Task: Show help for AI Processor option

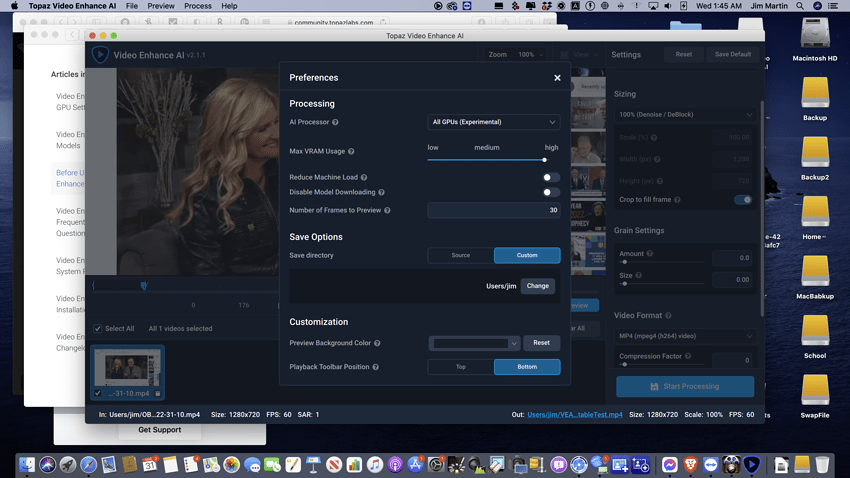Action: [x=335, y=122]
